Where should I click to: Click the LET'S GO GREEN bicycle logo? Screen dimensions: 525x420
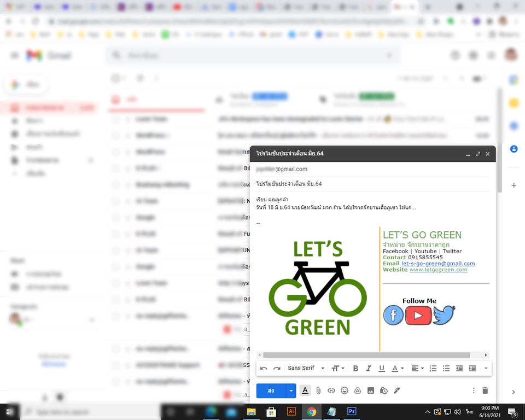[317, 288]
